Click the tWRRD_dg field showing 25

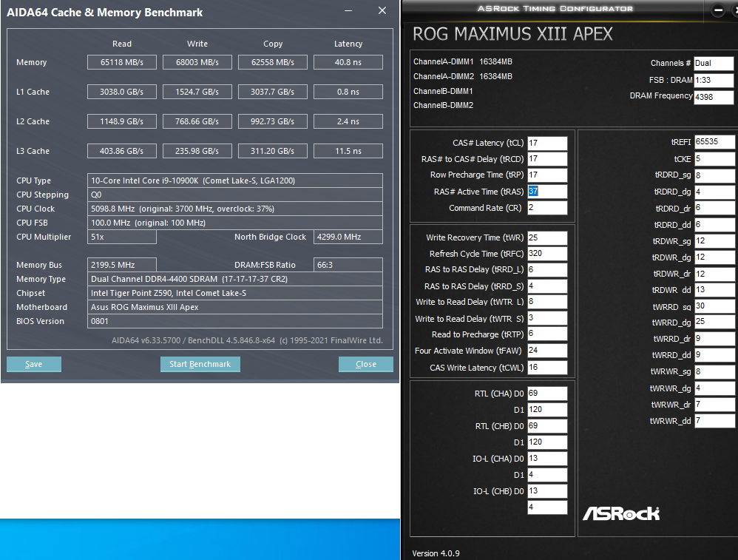(x=714, y=322)
